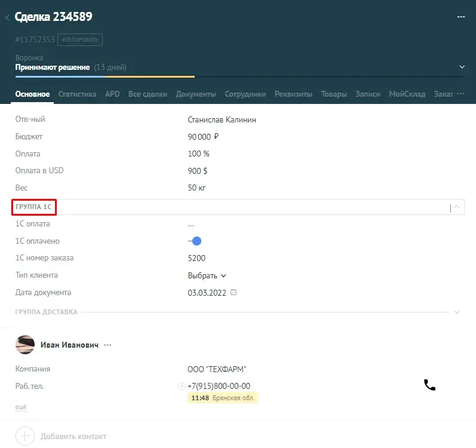This screenshot has width=476, height=448.
Task: Call the contact with the phone handset icon
Action: [x=429, y=385]
